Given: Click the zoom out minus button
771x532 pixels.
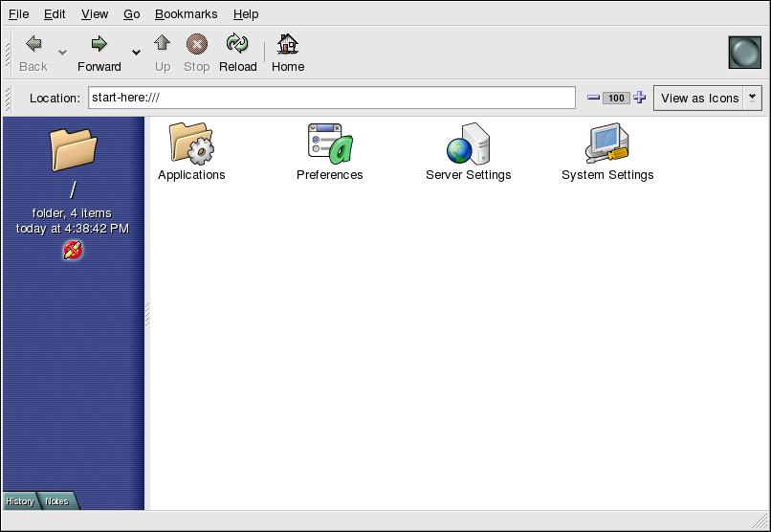Looking at the screenshot, I should pyautogui.click(x=593, y=98).
